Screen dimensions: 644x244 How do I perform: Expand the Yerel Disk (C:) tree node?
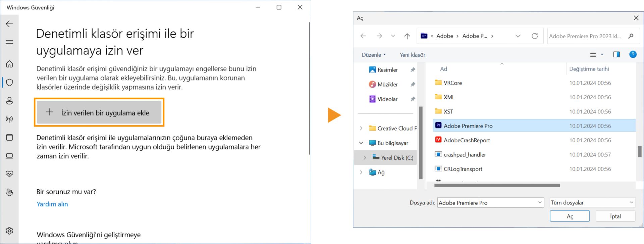point(365,157)
